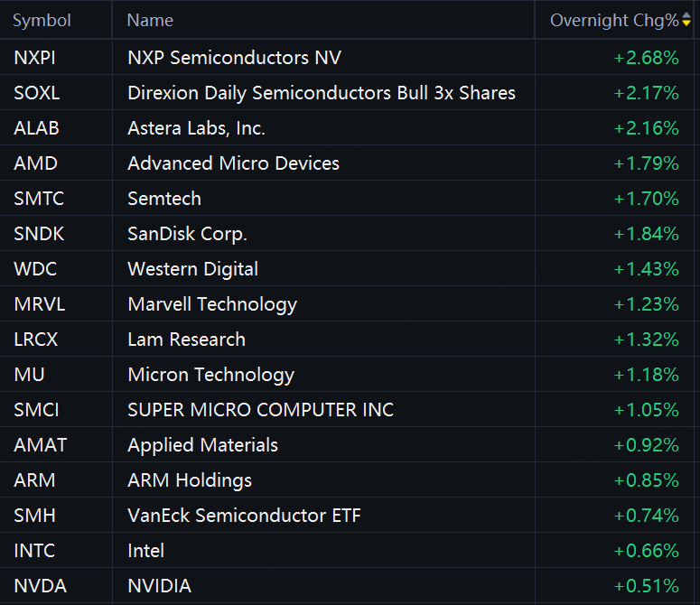700x605 pixels.
Task: Sort by the Name column header
Action: point(150,20)
